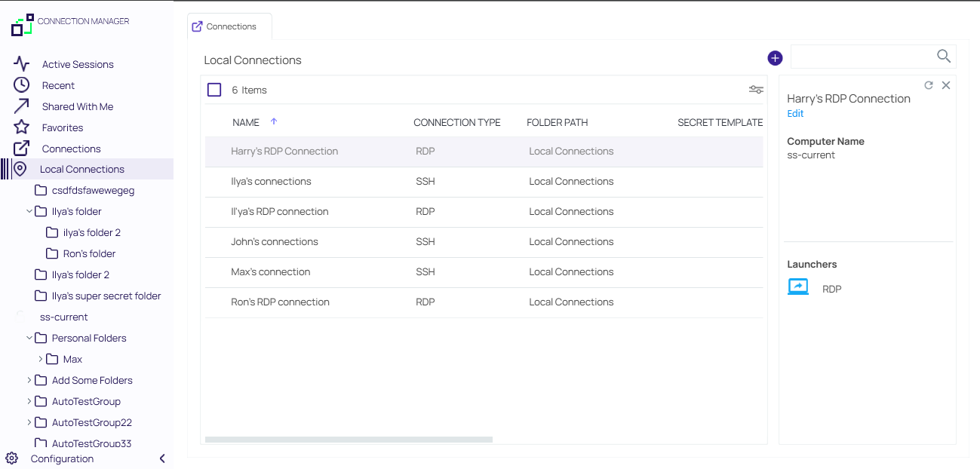The image size is (980, 469).
Task: Collapse the Ilya's folder tree node
Action: coord(30,212)
